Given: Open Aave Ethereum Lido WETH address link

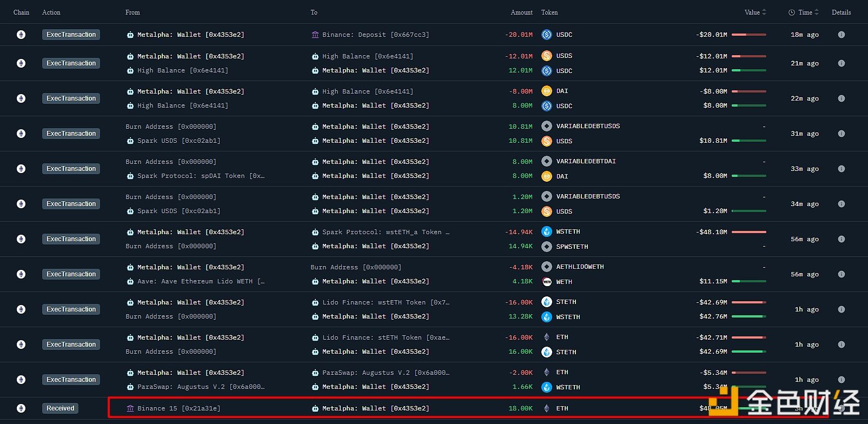Looking at the screenshot, I should click(x=201, y=281).
